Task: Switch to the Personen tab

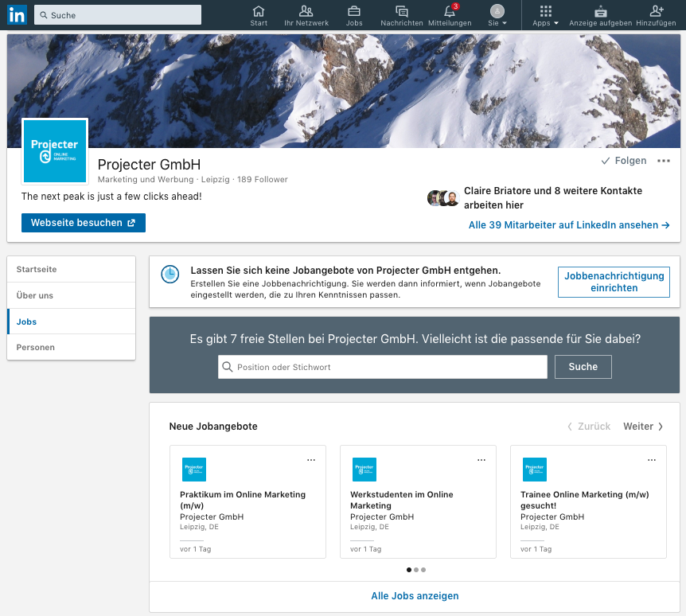Action: pyautogui.click(x=72, y=347)
